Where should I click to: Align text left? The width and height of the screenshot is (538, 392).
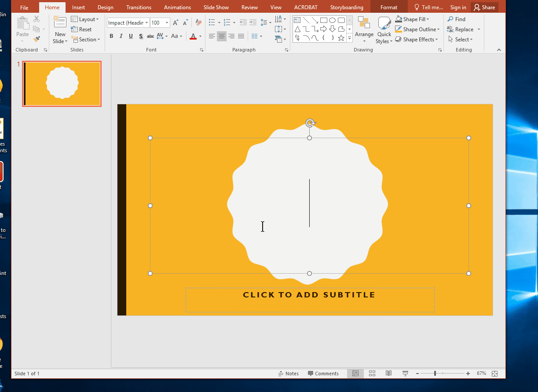pyautogui.click(x=212, y=36)
